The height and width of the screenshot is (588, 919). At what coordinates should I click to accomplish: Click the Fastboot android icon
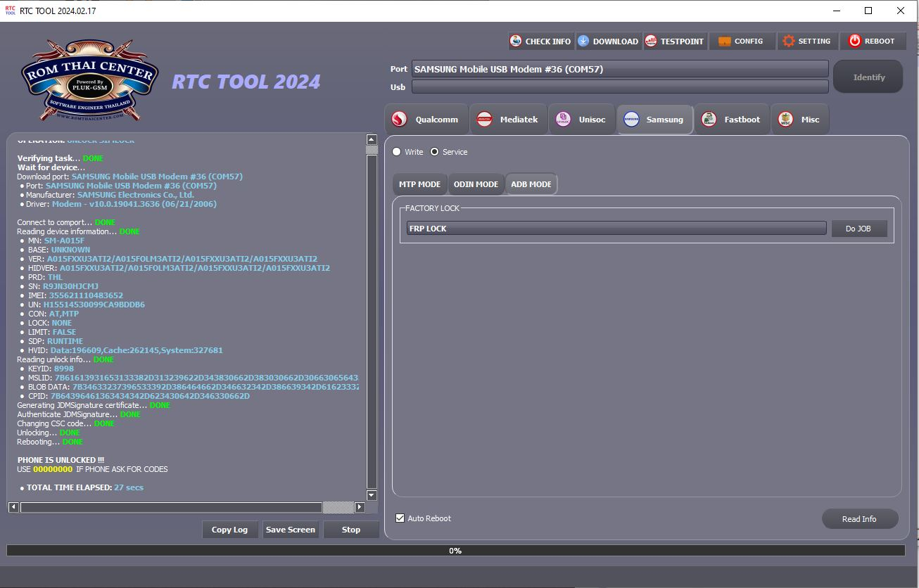[x=709, y=120]
